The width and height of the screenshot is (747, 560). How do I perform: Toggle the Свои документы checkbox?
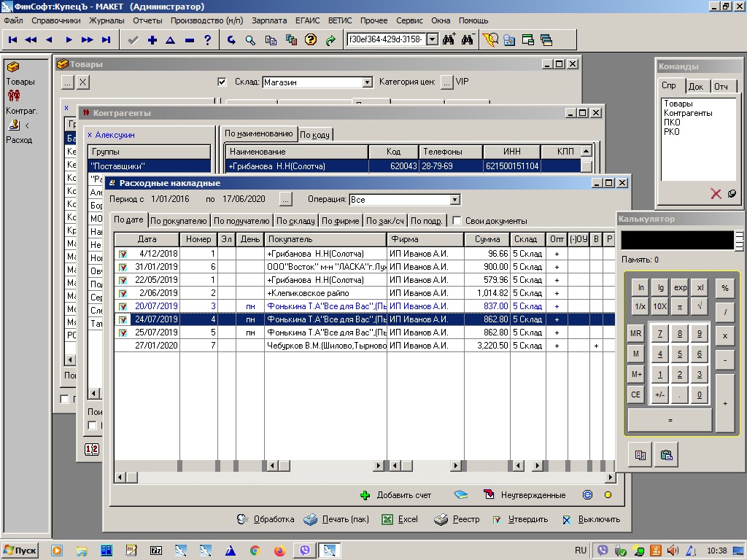(x=457, y=221)
